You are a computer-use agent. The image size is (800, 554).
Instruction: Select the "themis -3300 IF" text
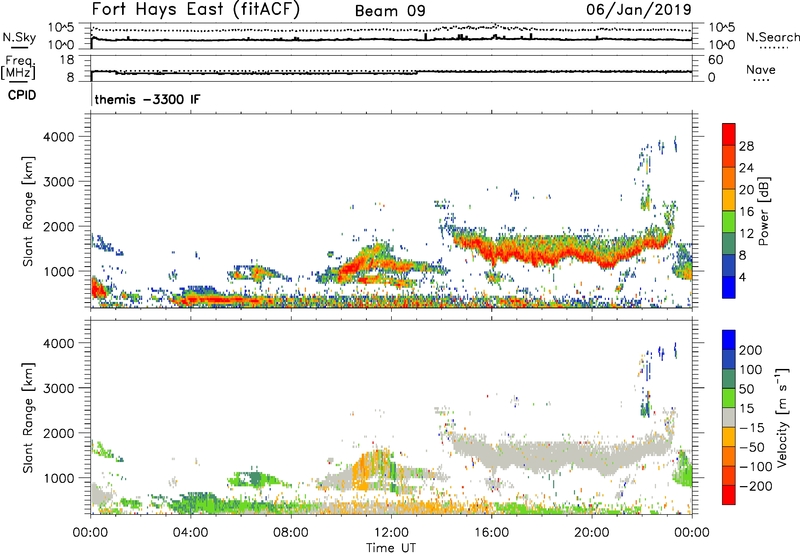click(147, 99)
